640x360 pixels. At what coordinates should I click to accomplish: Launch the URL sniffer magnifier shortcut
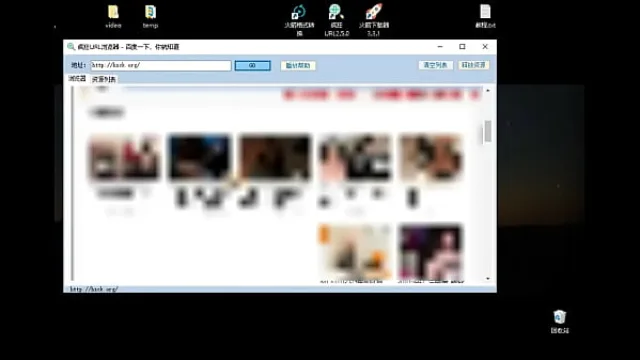pyautogui.click(x=336, y=20)
